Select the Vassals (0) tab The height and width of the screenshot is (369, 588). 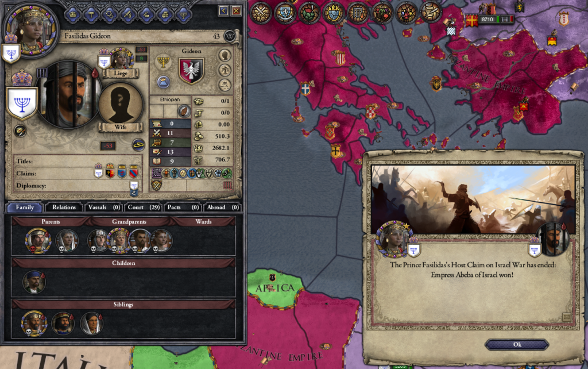tap(104, 207)
